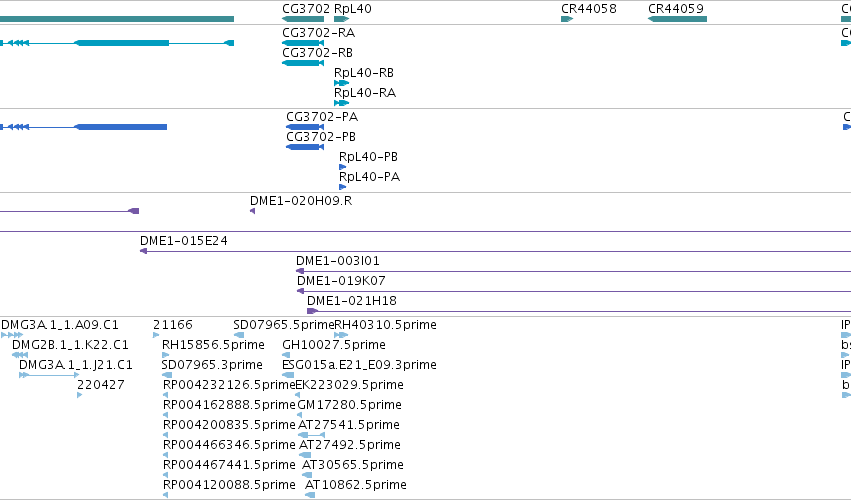Click the CR44059 gene label
Screen dimensions: 851x500
pyautogui.click(x=676, y=9)
